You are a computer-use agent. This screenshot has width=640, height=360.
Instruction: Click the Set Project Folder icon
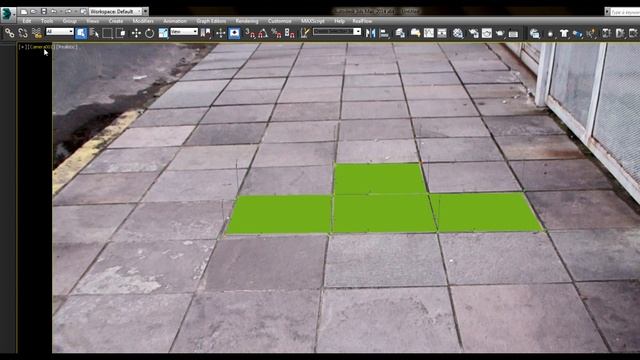(83, 12)
